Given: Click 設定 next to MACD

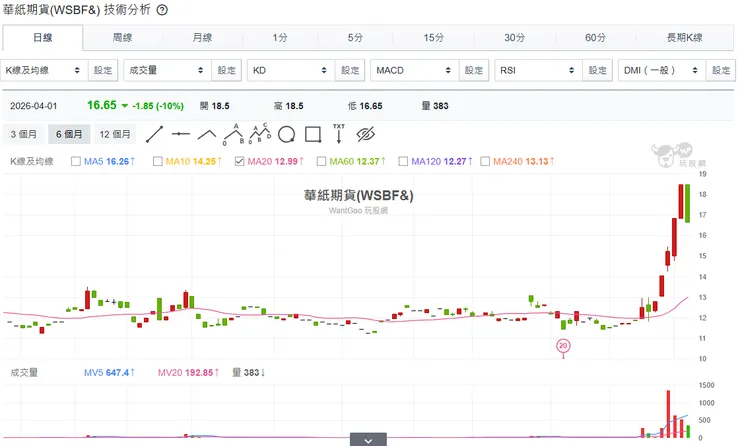Looking at the screenshot, I should (x=474, y=70).
